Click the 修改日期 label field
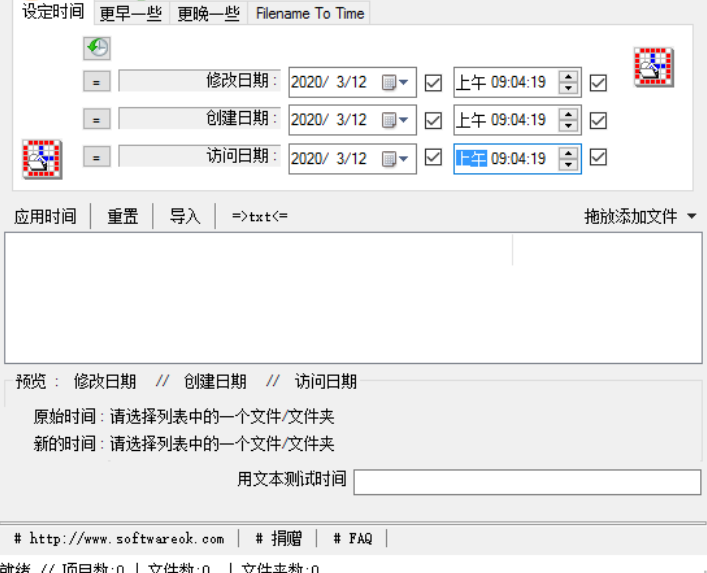 click(x=199, y=81)
